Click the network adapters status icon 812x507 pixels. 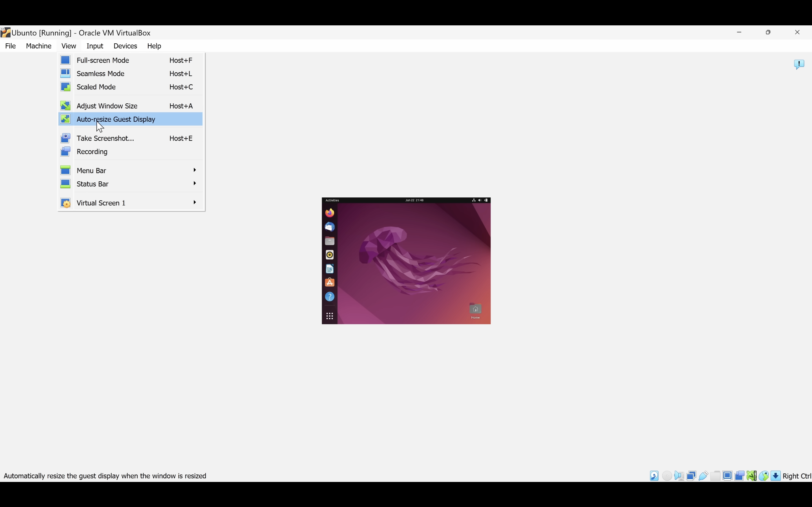(x=691, y=476)
